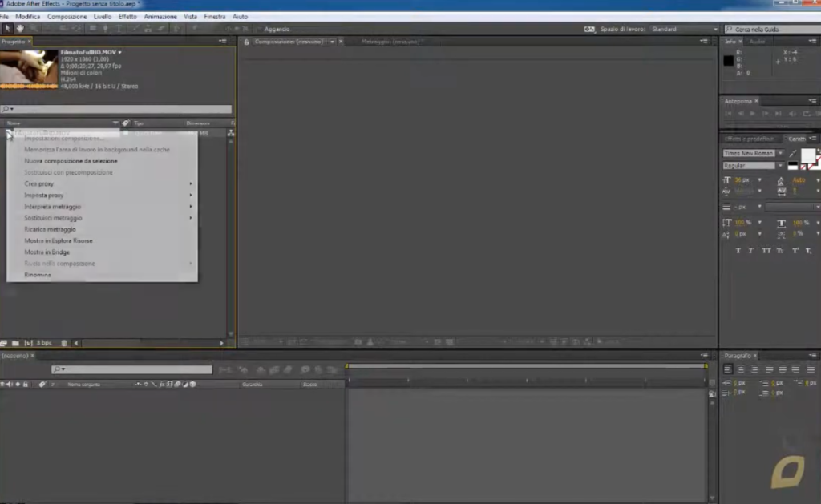821x504 pixels.
Task: Click the 8 bpc color depth button
Action: (44, 343)
